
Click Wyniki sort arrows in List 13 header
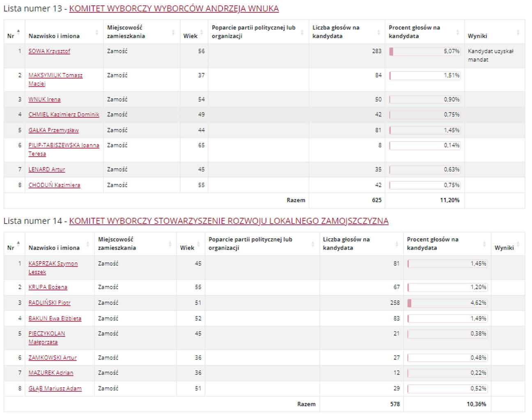click(518, 32)
